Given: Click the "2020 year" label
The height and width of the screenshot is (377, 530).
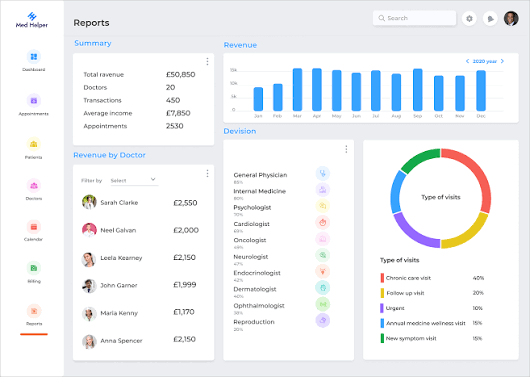Looking at the screenshot, I should click(485, 61).
